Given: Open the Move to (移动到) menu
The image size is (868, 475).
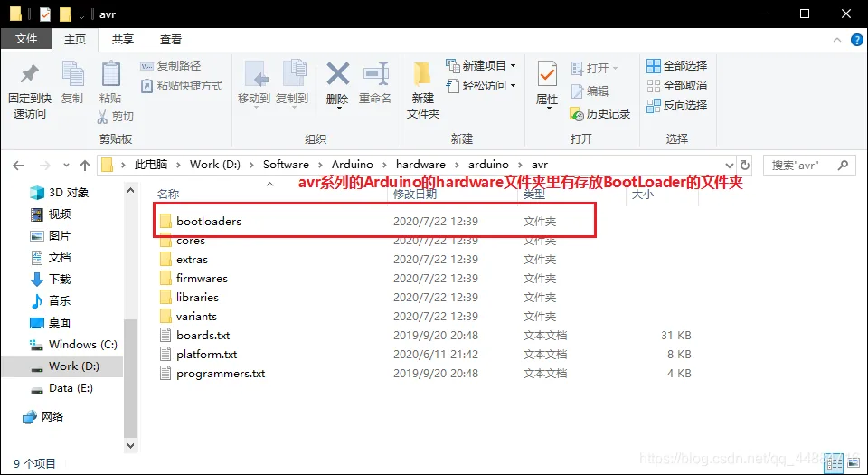Looking at the screenshot, I should point(254,83).
